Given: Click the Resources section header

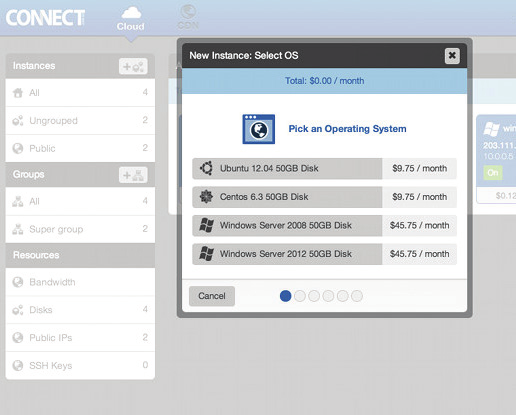Looking at the screenshot, I should [80, 255].
